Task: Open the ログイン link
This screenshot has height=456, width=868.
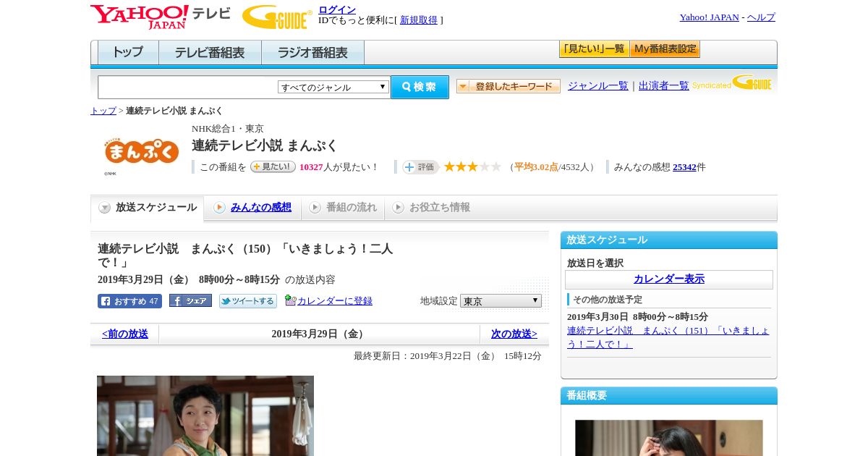Action: click(337, 9)
